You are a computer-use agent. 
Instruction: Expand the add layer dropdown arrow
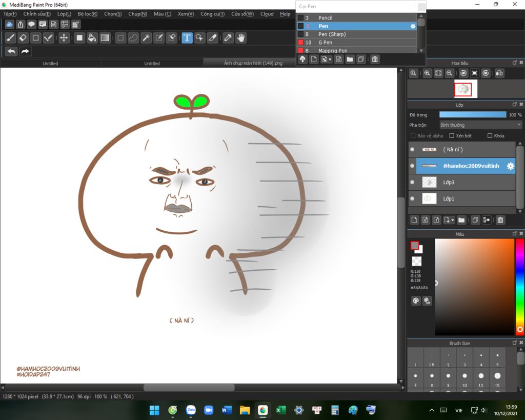[452, 221]
